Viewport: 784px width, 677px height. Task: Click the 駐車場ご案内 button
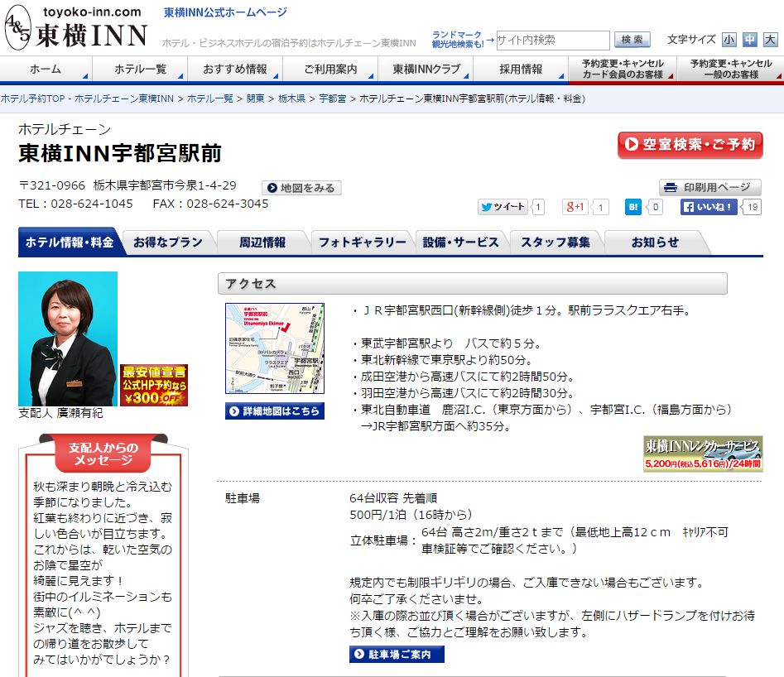point(397,654)
